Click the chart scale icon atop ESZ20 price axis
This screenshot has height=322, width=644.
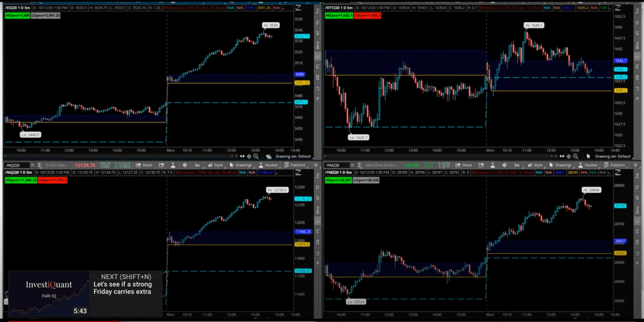pos(298,8)
